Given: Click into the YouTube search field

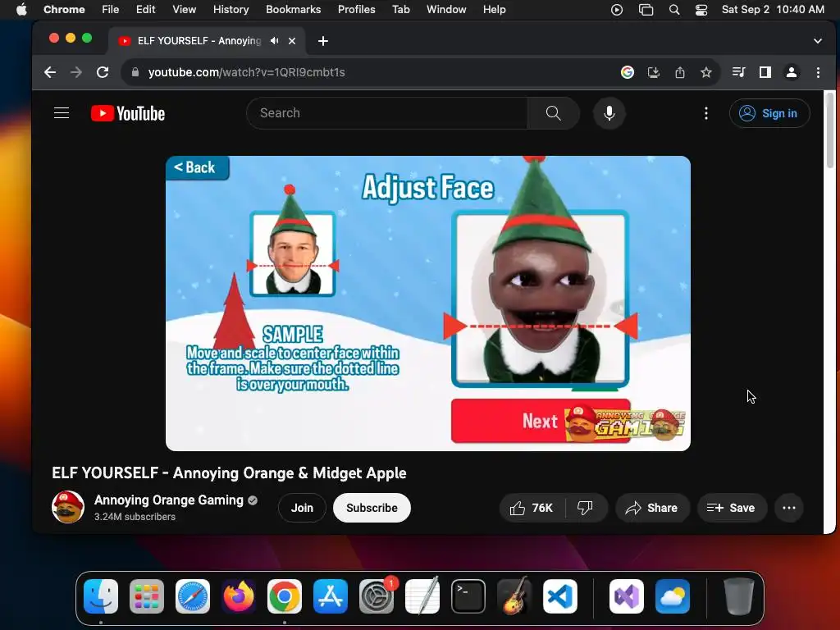Looking at the screenshot, I should pyautogui.click(x=387, y=113).
